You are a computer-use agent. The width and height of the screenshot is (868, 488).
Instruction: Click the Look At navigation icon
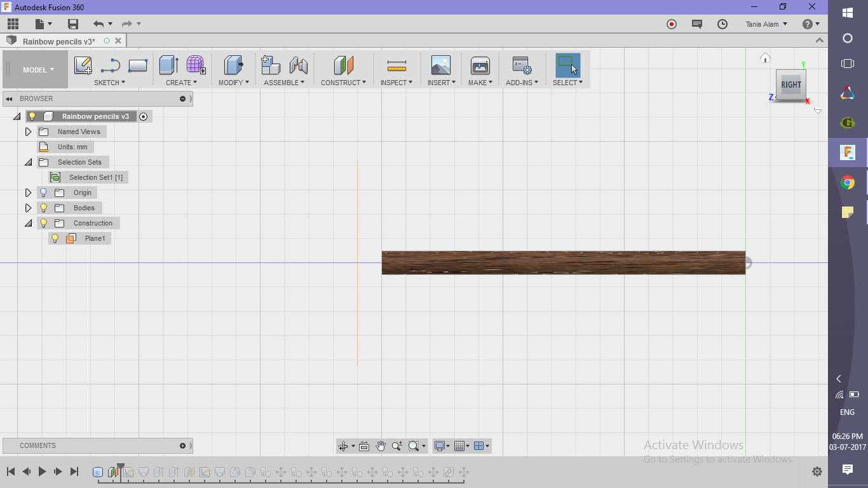click(364, 446)
